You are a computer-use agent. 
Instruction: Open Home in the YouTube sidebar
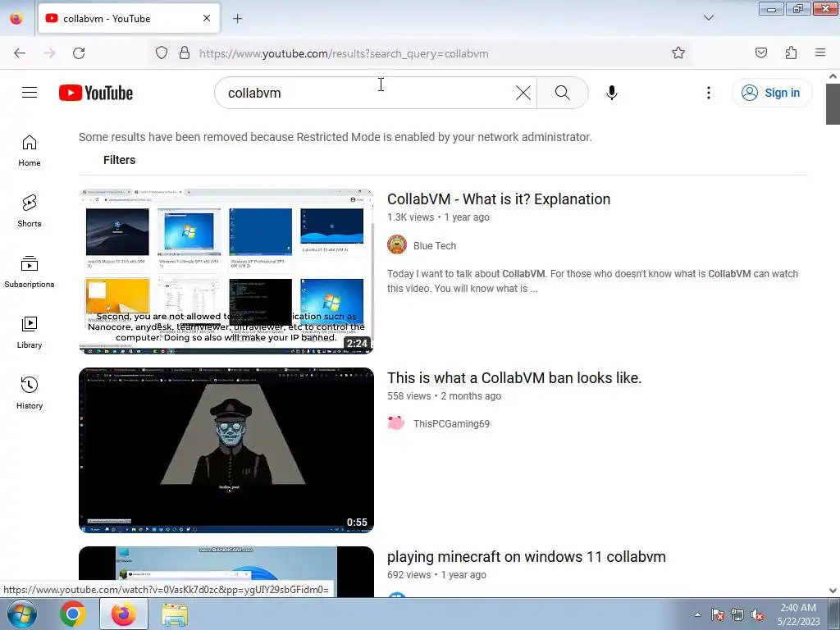30,151
